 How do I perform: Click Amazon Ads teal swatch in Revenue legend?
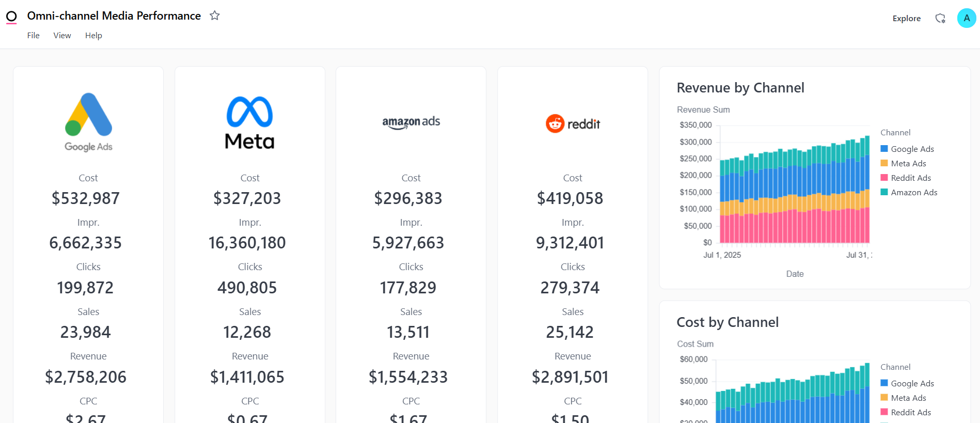[x=884, y=192]
